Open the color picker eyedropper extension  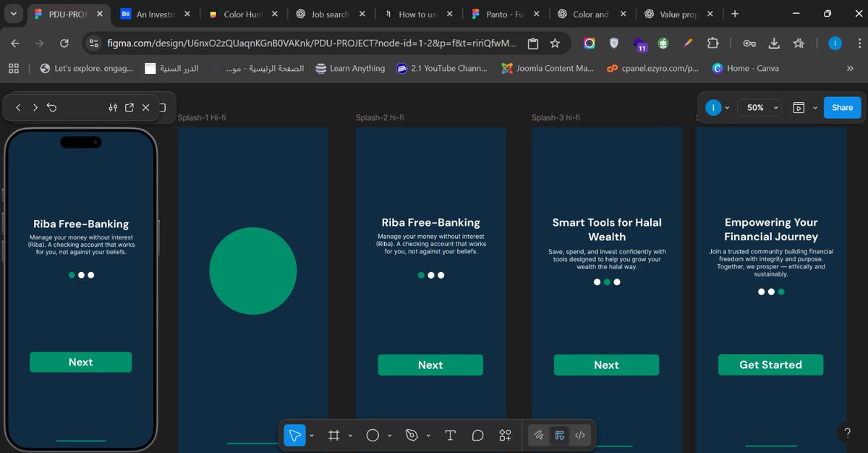tap(688, 43)
